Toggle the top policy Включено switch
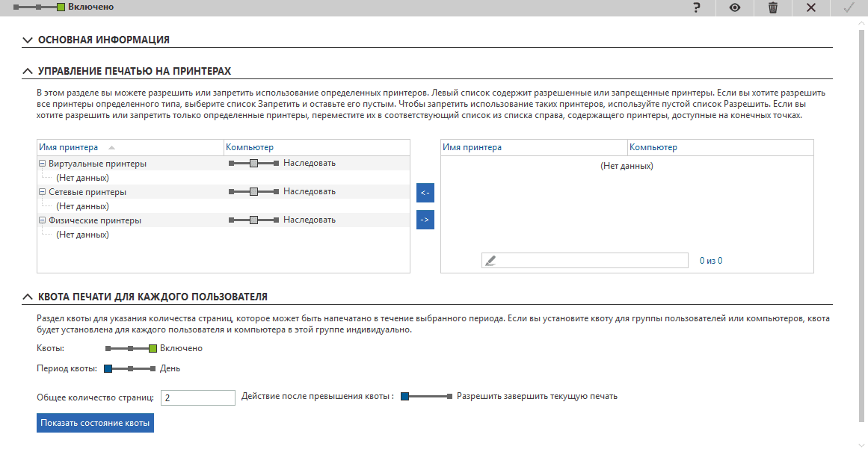This screenshot has width=868, height=452. [x=39, y=7]
